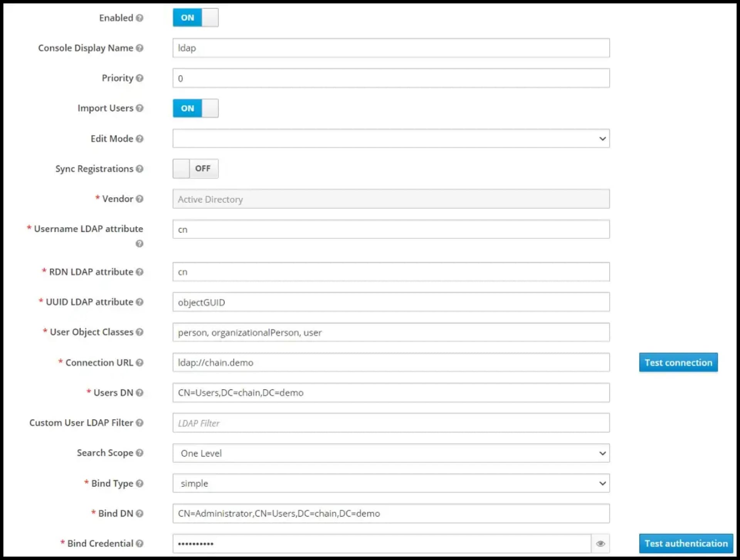Show Import Users help tooltip
The height and width of the screenshot is (560, 740).
[x=140, y=108]
